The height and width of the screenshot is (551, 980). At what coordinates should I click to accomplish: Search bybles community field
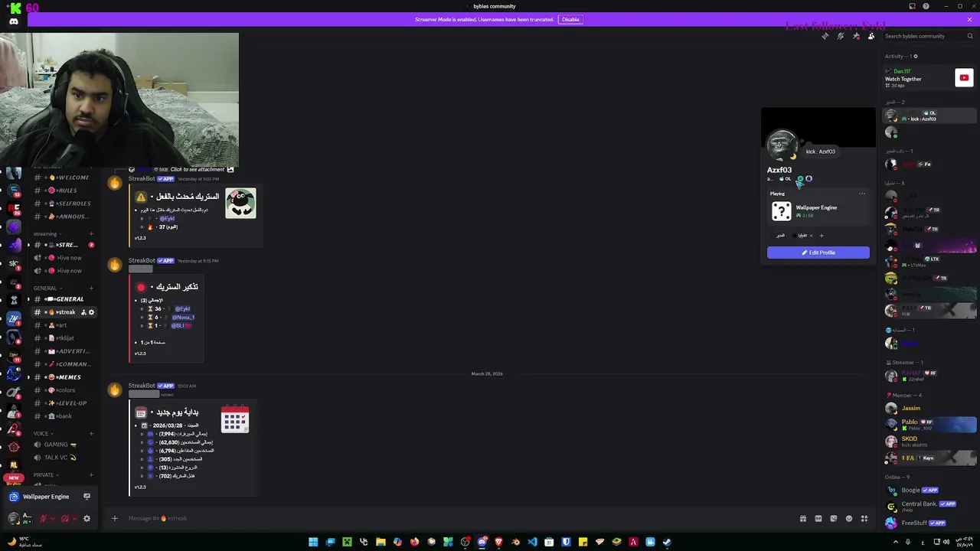(926, 36)
